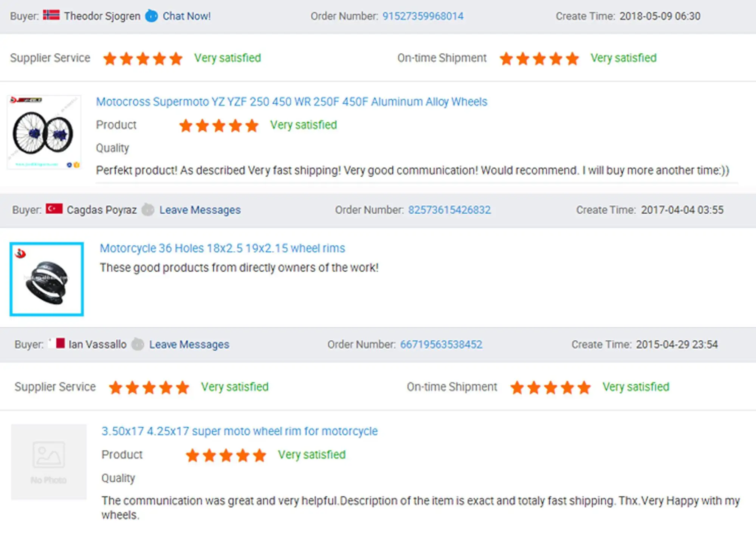This screenshot has height=535, width=756.
Task: Click the black wheel rims thumbnail
Action: (46, 279)
